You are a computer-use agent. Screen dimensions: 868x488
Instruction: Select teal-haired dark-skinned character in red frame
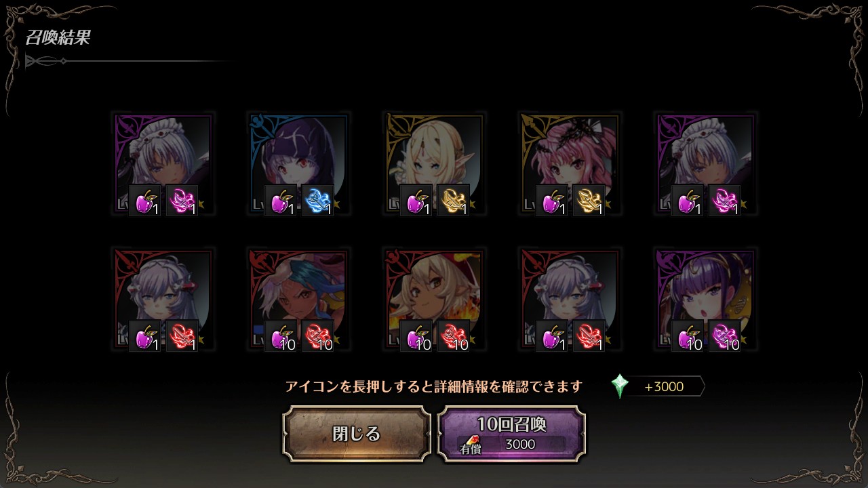pyautogui.click(x=299, y=300)
